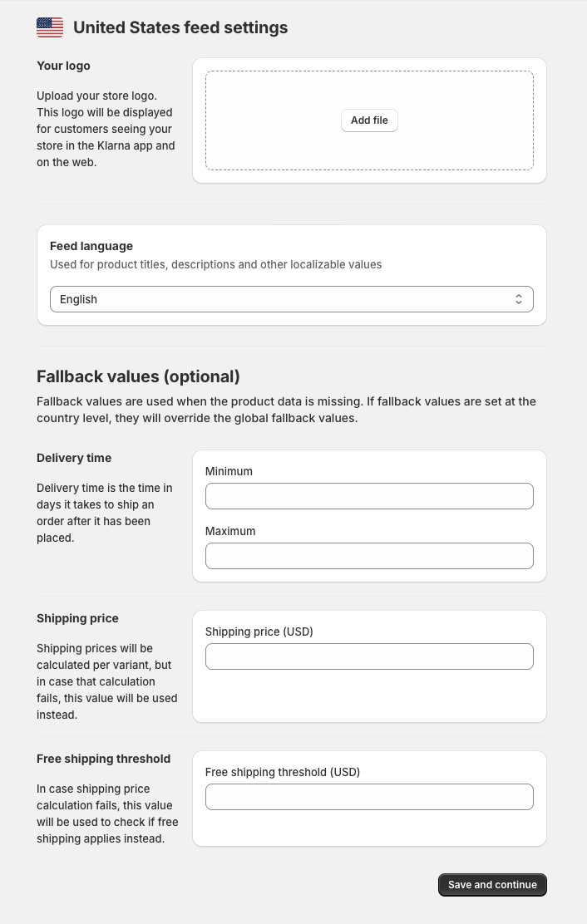Click the Your logo section title
The height and width of the screenshot is (924, 587).
pyautogui.click(x=63, y=66)
